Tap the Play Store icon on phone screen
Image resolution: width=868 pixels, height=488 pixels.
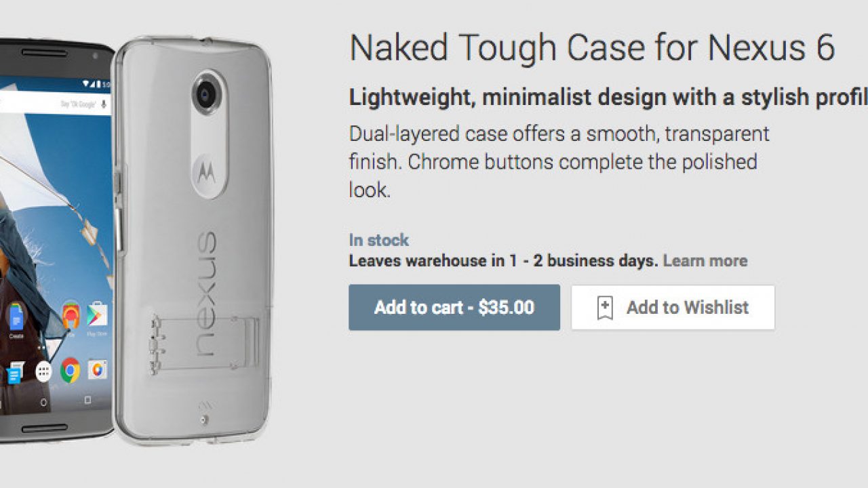98,314
